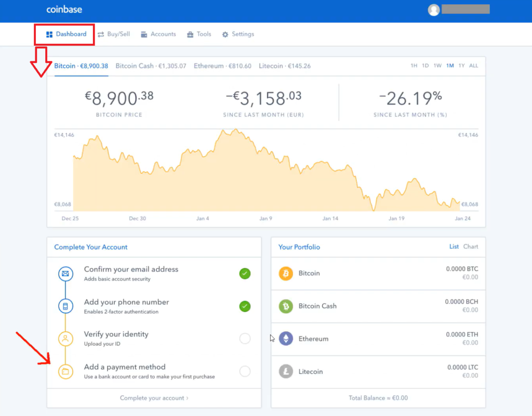Viewport: 532px width, 416px height.
Task: Open the Dashboard tab
Action: (x=66, y=34)
